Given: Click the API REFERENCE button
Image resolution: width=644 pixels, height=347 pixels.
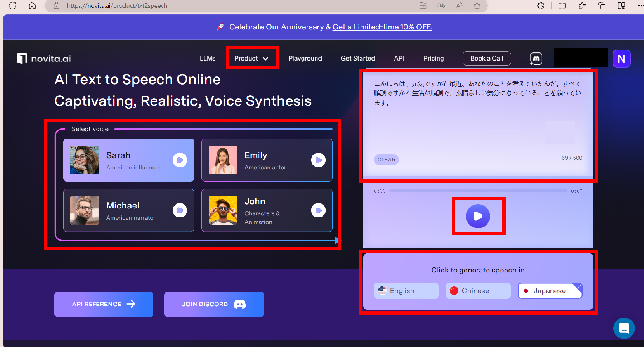Looking at the screenshot, I should [104, 304].
